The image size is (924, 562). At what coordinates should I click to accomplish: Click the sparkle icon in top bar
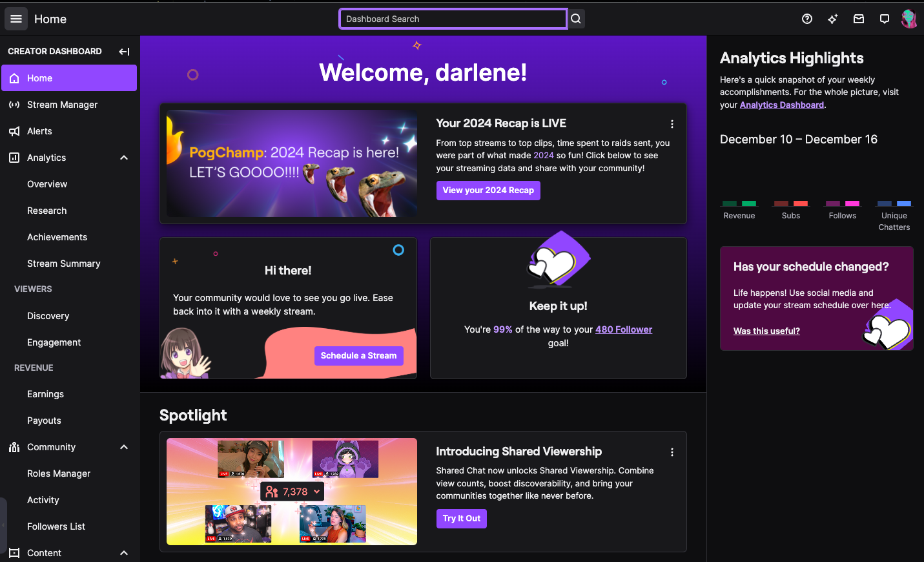click(832, 19)
